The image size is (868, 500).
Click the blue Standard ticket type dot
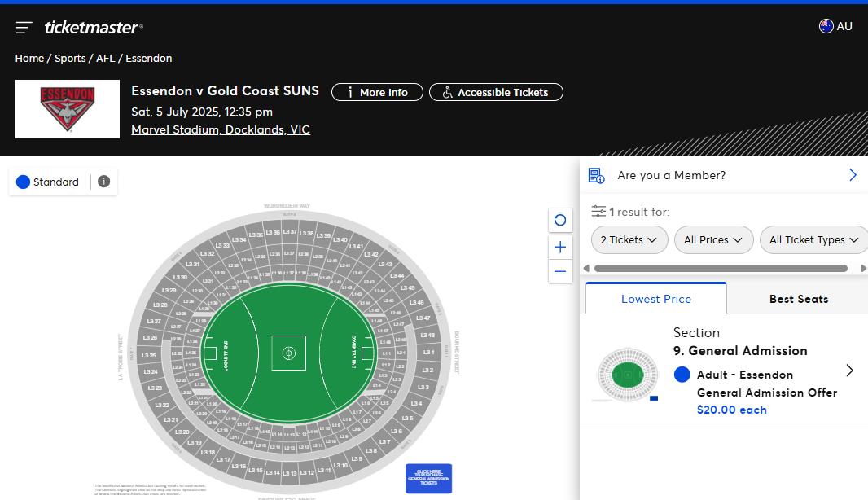click(24, 182)
